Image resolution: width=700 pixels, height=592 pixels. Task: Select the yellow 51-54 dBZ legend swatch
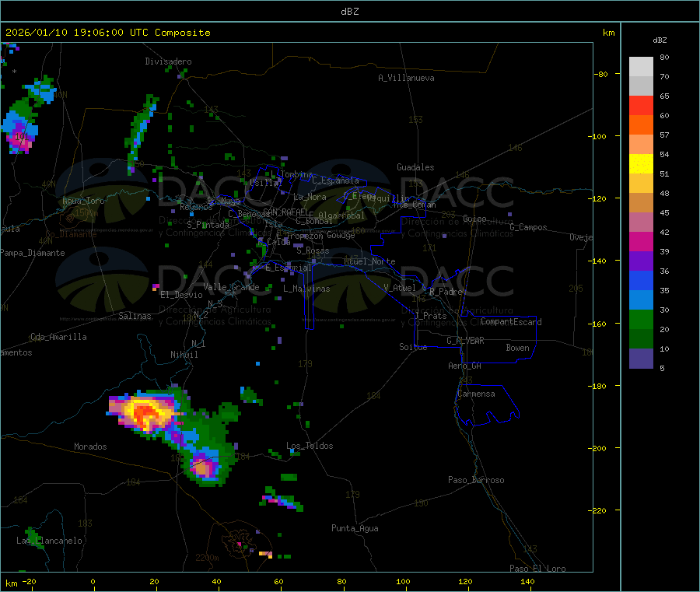click(x=641, y=164)
